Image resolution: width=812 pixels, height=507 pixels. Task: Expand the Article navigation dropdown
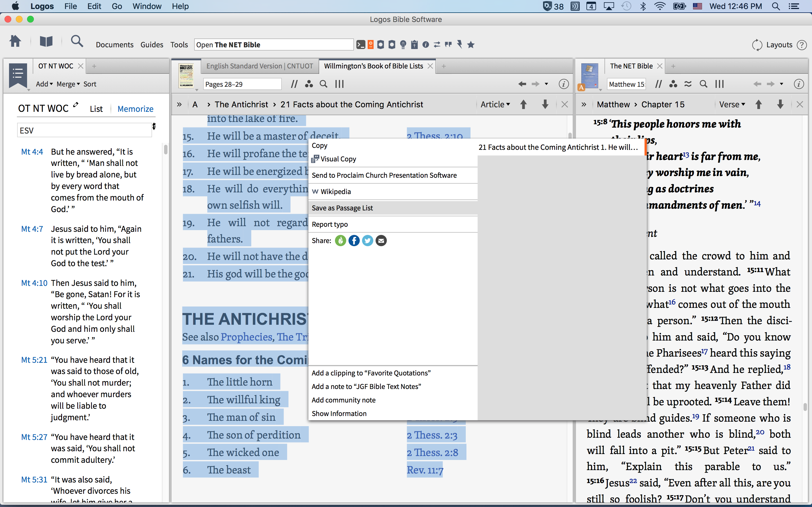click(x=495, y=104)
